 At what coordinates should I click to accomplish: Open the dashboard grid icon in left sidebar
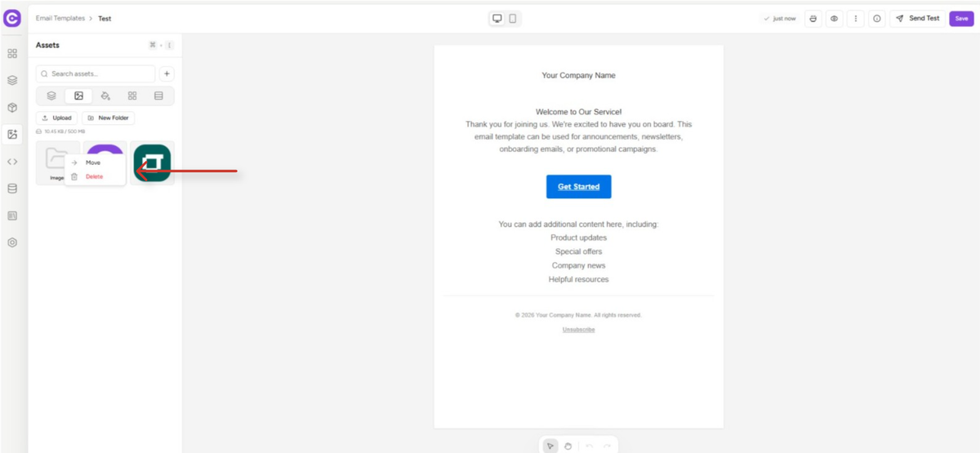12,54
